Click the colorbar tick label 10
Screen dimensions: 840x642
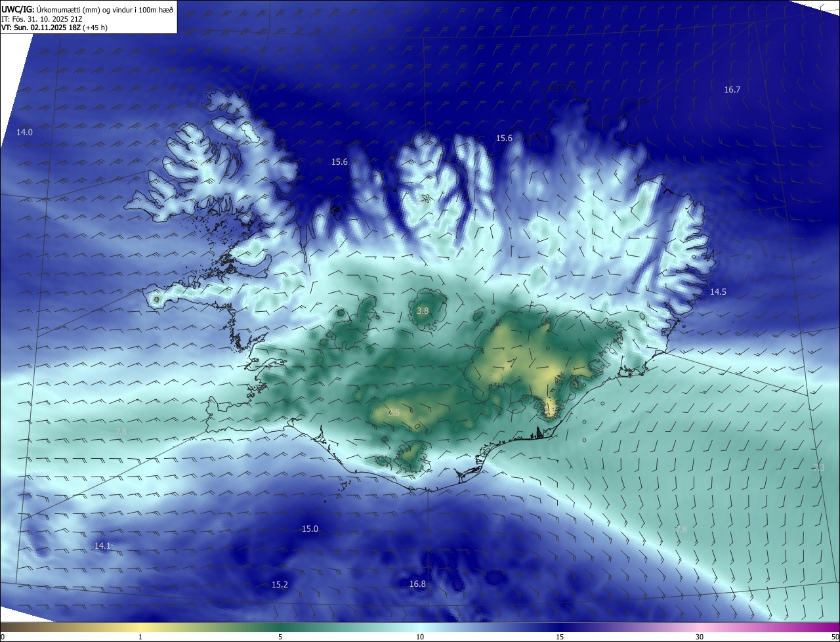click(420, 637)
